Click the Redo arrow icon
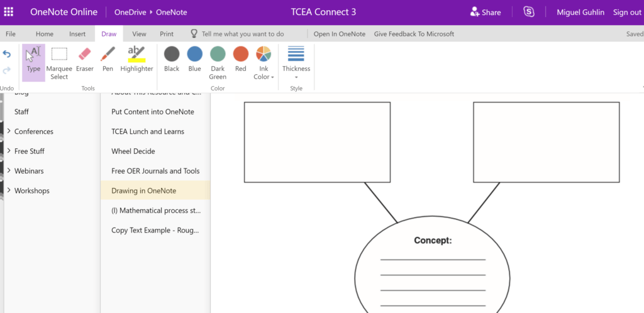Viewport: 644px width, 313px height. pos(6,70)
